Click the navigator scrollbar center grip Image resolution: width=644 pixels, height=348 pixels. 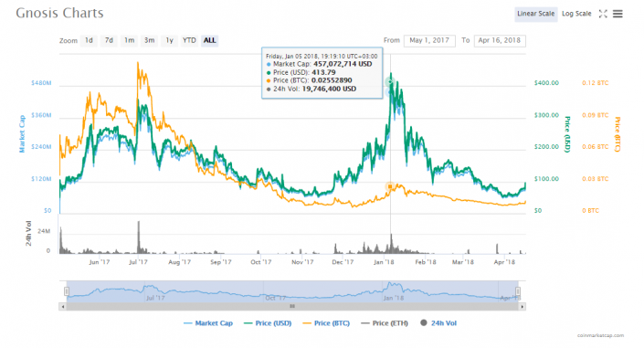(x=292, y=307)
